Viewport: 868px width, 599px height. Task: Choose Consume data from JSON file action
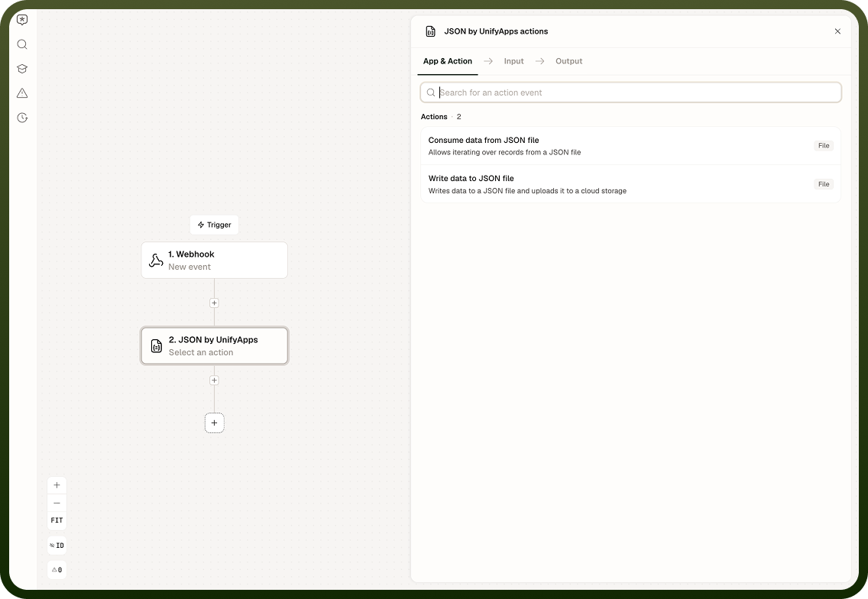tap(630, 146)
